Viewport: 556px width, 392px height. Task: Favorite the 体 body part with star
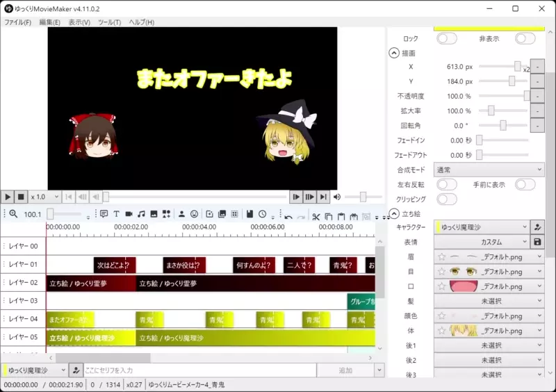point(441,330)
